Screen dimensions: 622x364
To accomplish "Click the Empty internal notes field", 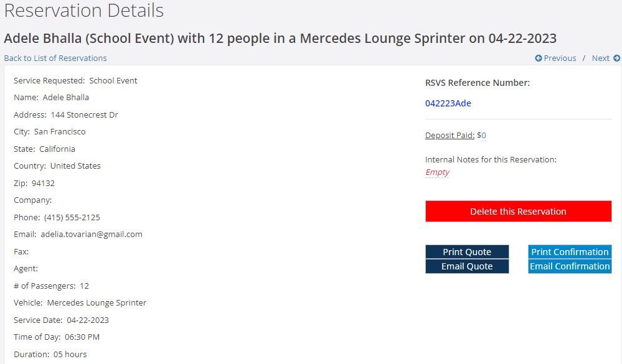I will 437,172.
